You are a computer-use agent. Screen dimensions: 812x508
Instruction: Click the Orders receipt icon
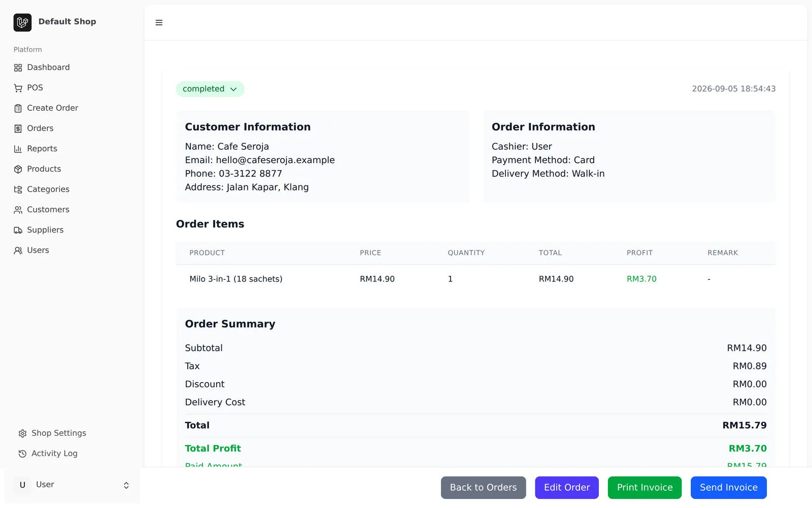pos(18,129)
